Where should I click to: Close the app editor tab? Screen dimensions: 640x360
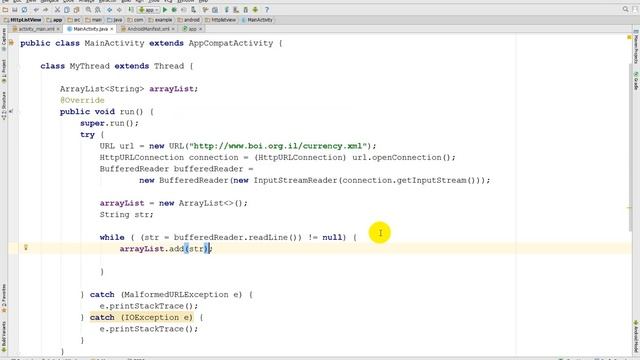point(200,29)
